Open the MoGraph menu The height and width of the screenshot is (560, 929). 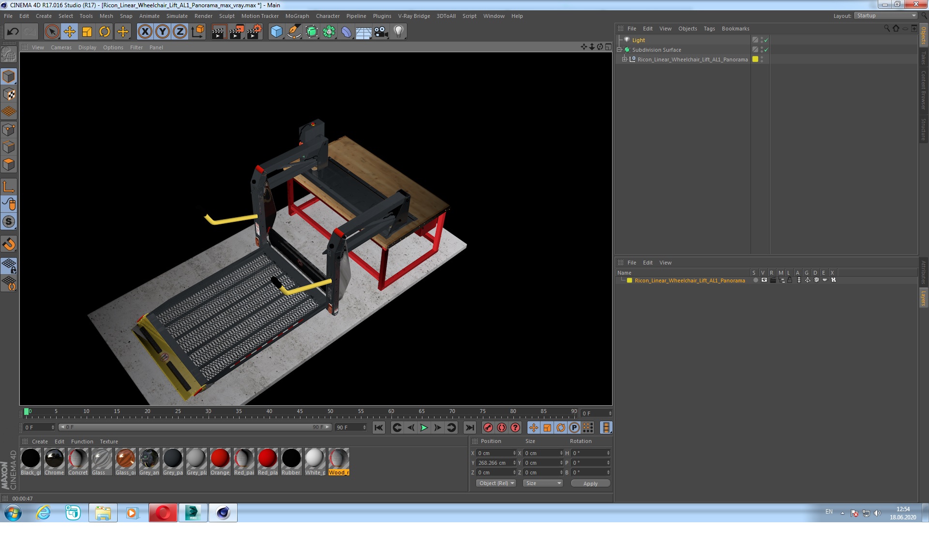coord(297,16)
